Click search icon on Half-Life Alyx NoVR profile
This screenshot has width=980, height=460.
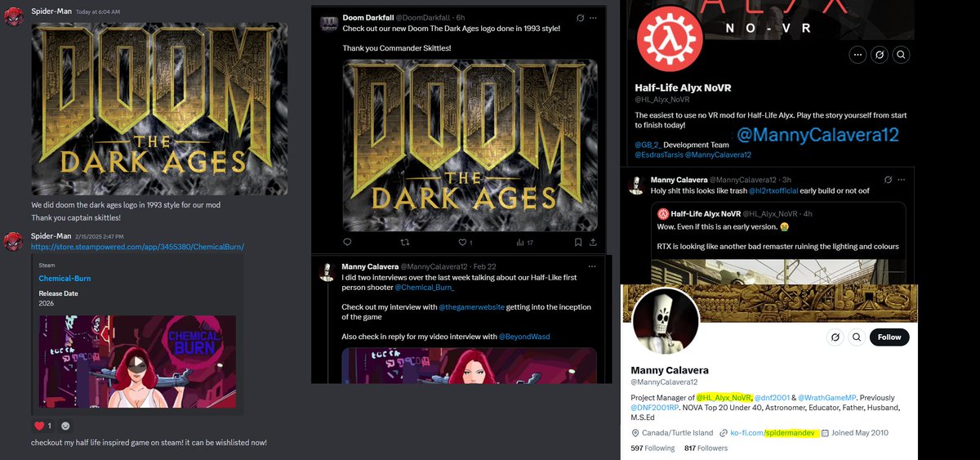[901, 55]
